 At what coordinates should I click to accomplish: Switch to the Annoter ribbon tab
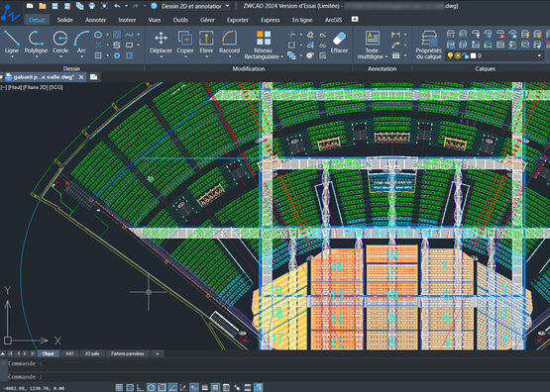point(95,20)
